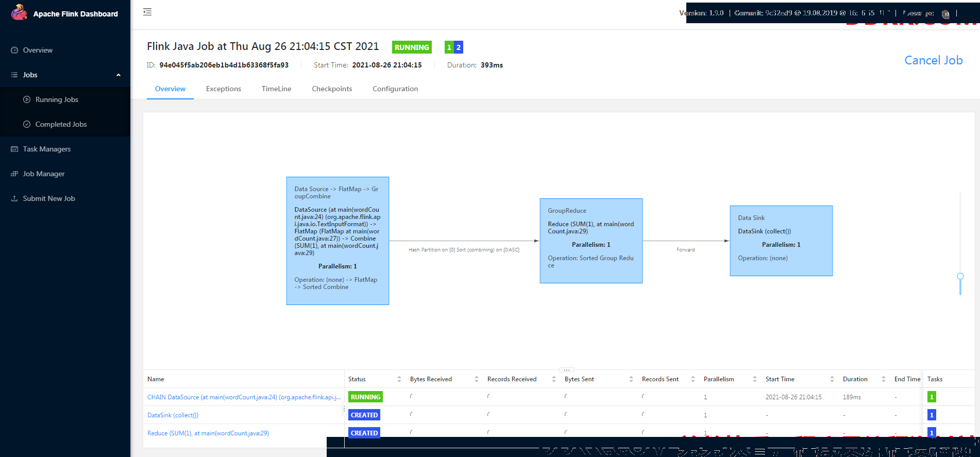Sort the table by Parallelism column

point(755,379)
